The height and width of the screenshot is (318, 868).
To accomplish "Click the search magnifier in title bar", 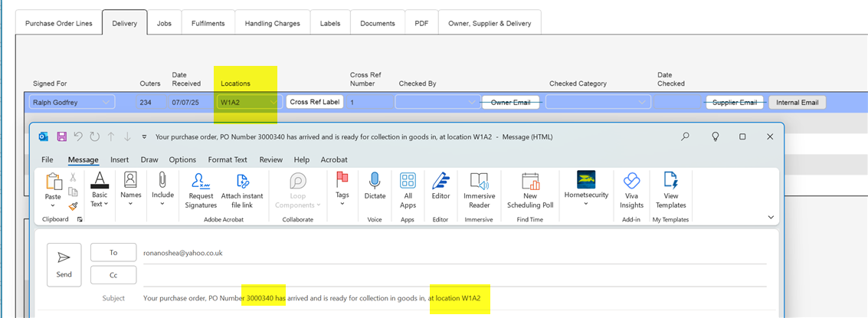I will (686, 136).
